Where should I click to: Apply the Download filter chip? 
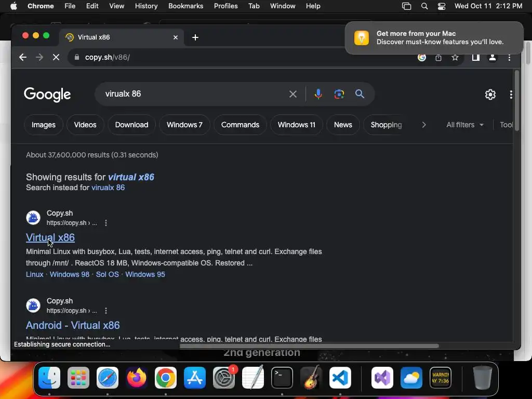131,125
